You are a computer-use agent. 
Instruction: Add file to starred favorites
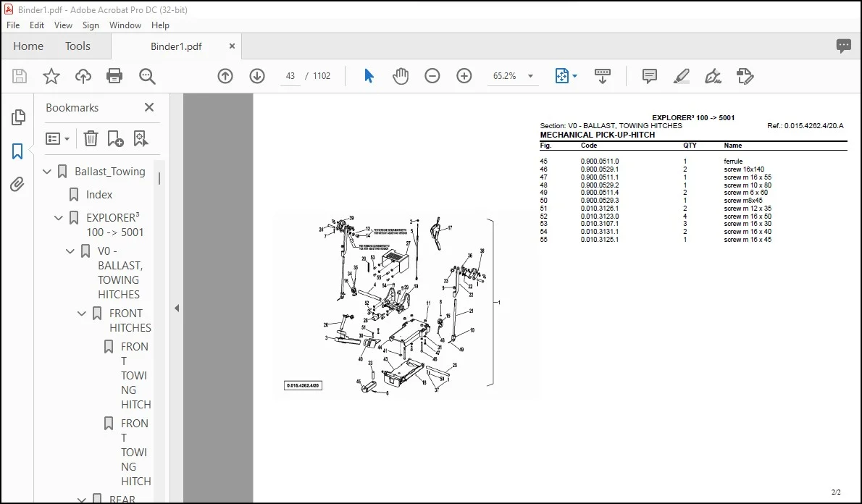click(51, 76)
